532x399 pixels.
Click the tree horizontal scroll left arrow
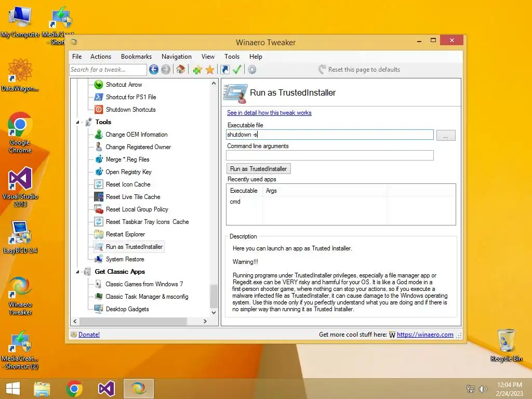point(75,321)
